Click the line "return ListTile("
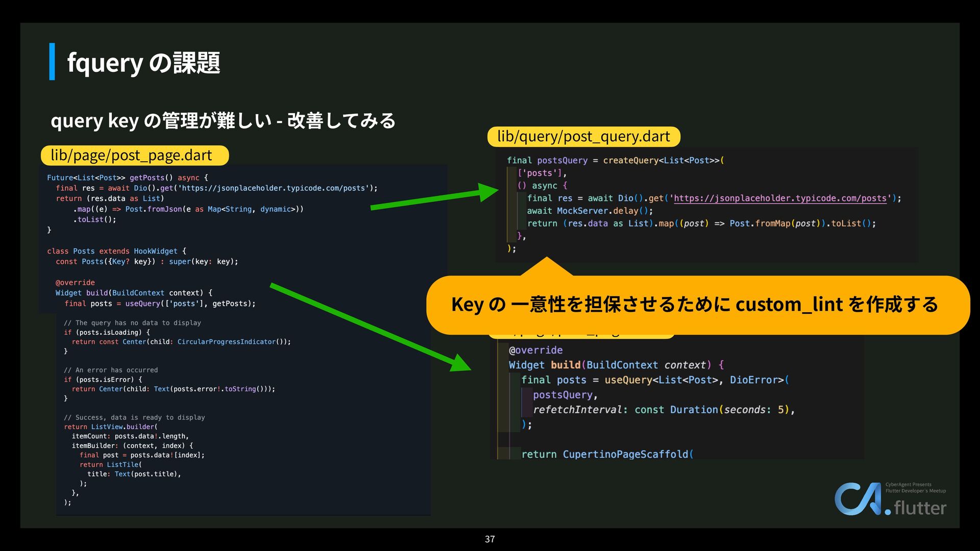This screenshot has width=980, height=551. point(111,465)
